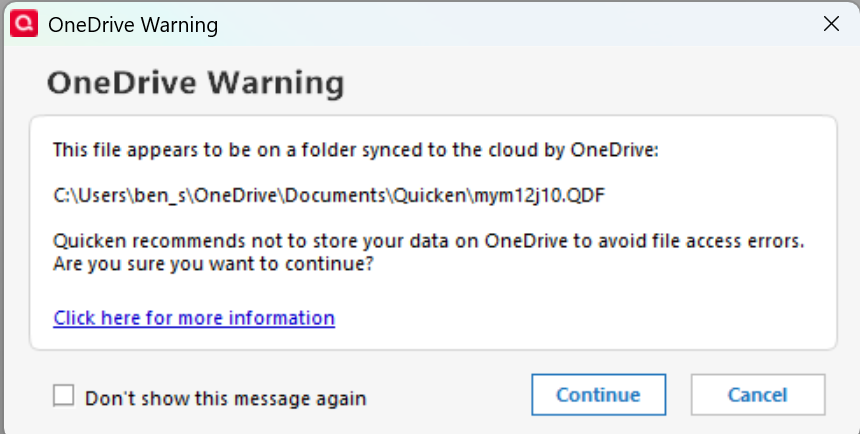Enable the Don't show this message again checkbox
The width and height of the screenshot is (860, 434).
(x=64, y=397)
